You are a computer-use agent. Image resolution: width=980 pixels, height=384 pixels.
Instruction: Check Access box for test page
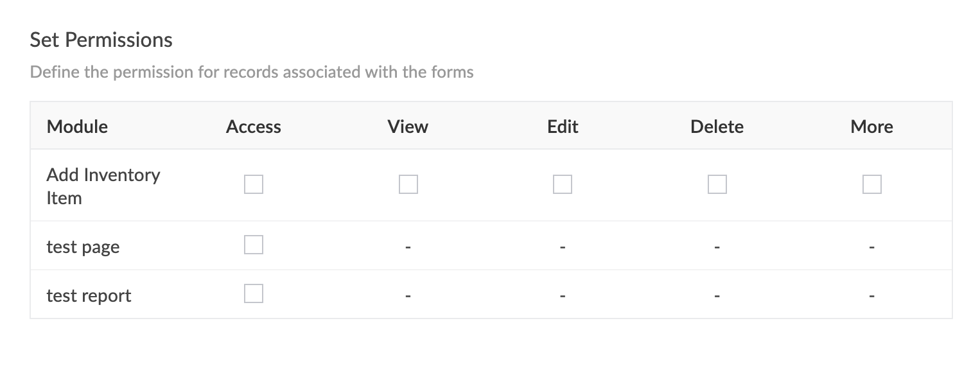pos(254,245)
